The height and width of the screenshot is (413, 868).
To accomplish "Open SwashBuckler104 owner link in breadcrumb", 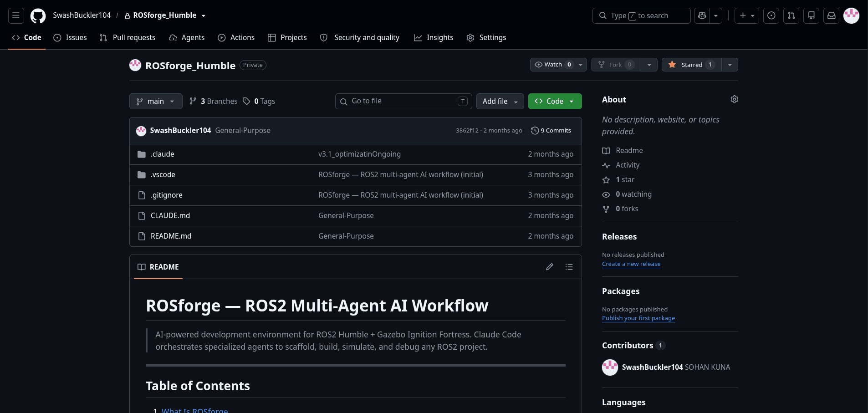I will click(82, 15).
